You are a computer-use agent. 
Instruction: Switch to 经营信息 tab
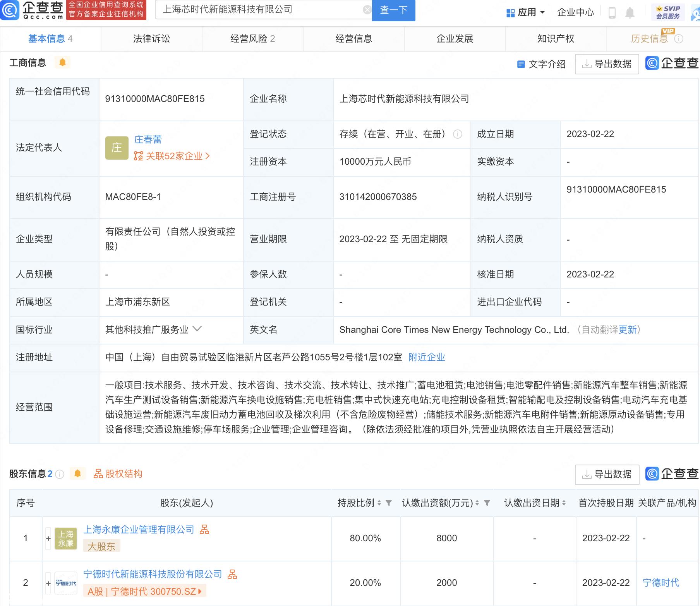tap(354, 39)
